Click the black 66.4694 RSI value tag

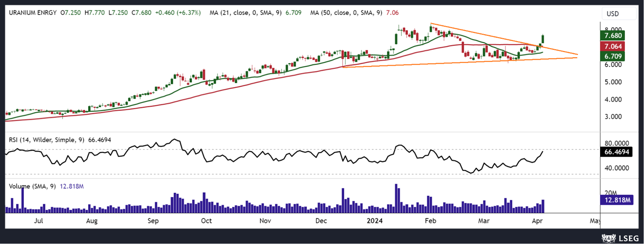click(616, 152)
